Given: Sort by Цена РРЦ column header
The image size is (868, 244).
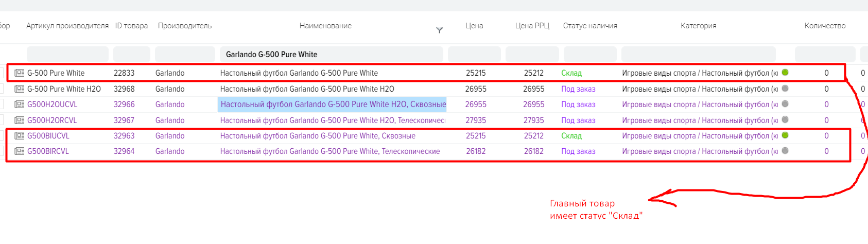Looking at the screenshot, I should [532, 26].
